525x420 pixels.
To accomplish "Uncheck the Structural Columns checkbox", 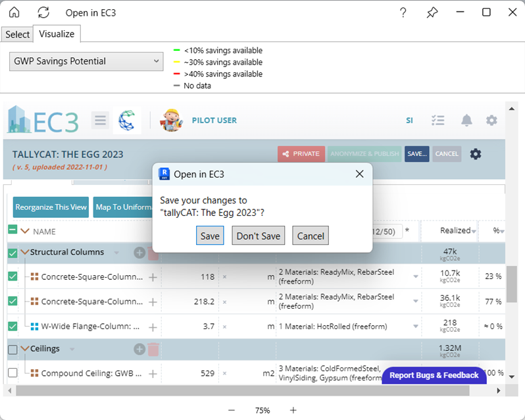I will click(x=12, y=253).
